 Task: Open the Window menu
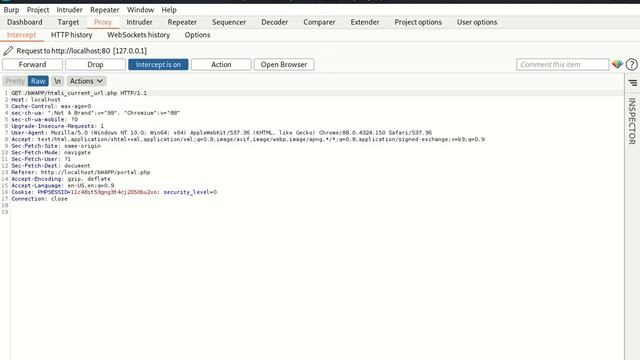(x=140, y=10)
